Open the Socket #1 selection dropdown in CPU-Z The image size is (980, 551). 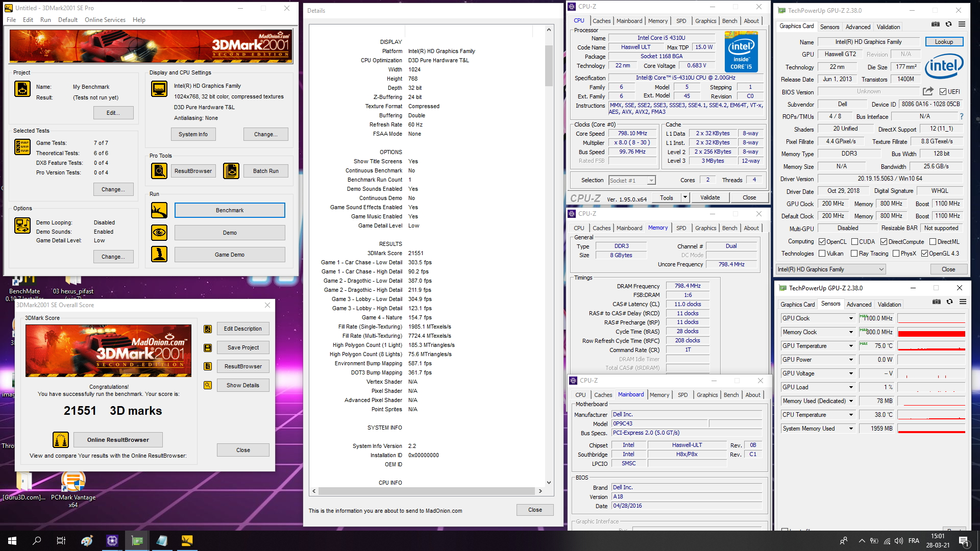tap(651, 181)
